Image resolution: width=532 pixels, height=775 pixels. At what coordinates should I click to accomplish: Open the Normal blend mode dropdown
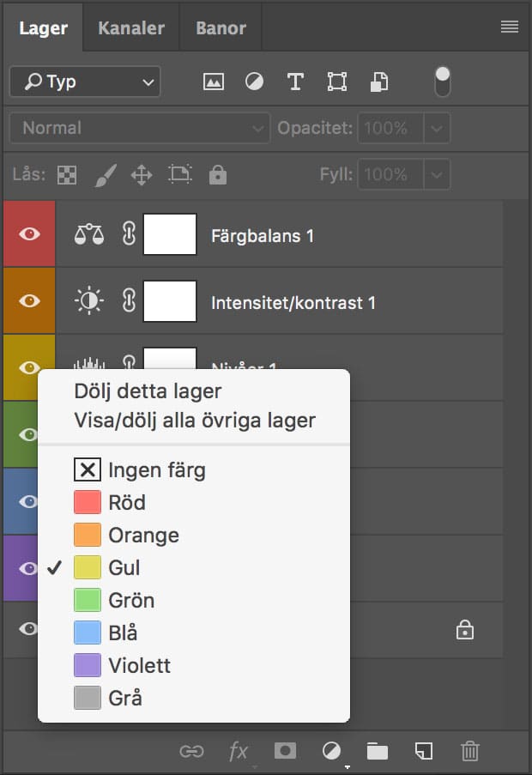tap(140, 128)
